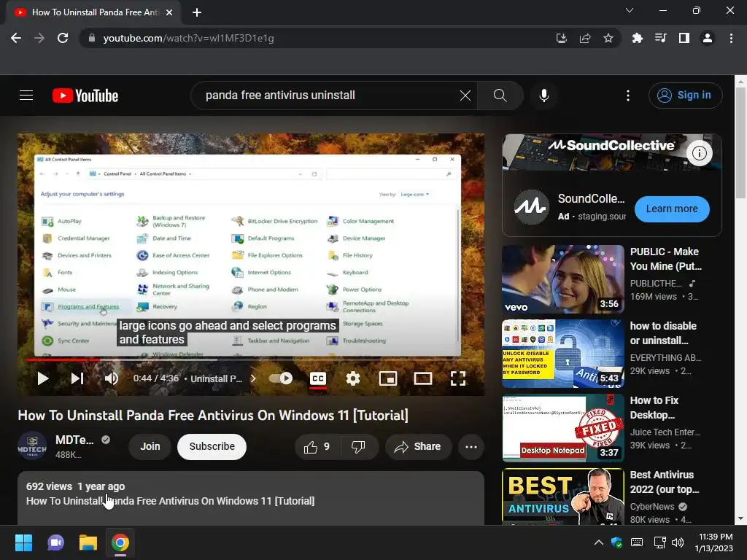Share the video
Viewport: 747px width, 560px height.
[x=418, y=447]
